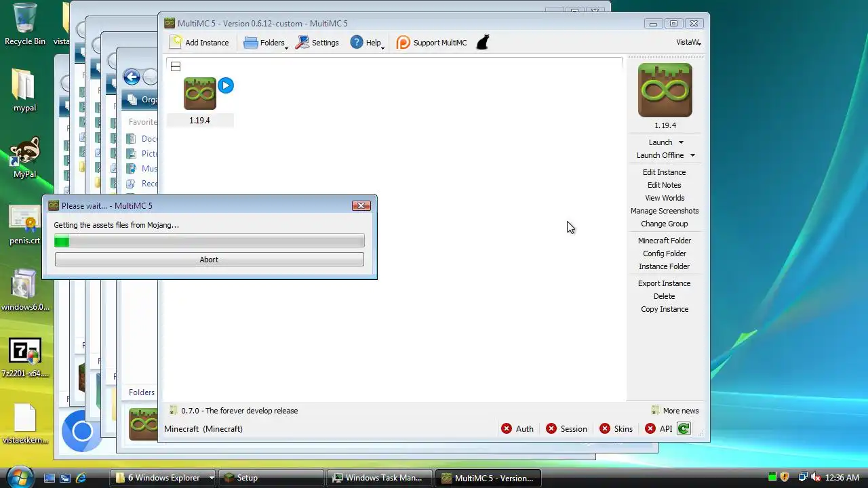This screenshot has height=488, width=868.
Task: Click the 1.19.4 instance name label
Action: click(199, 121)
